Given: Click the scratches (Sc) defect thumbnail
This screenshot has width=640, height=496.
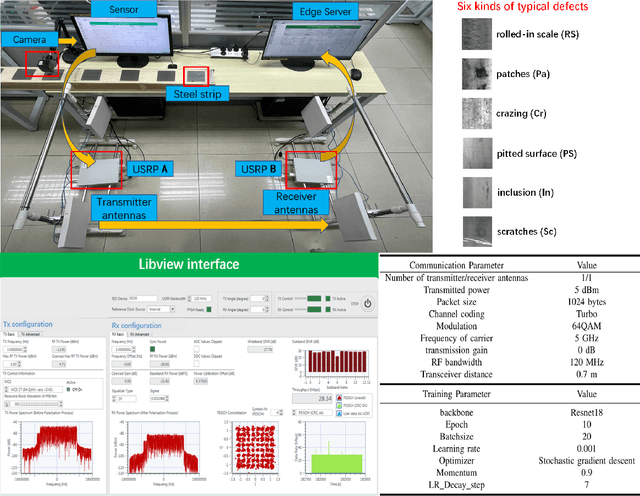Looking at the screenshot, I should [x=478, y=231].
